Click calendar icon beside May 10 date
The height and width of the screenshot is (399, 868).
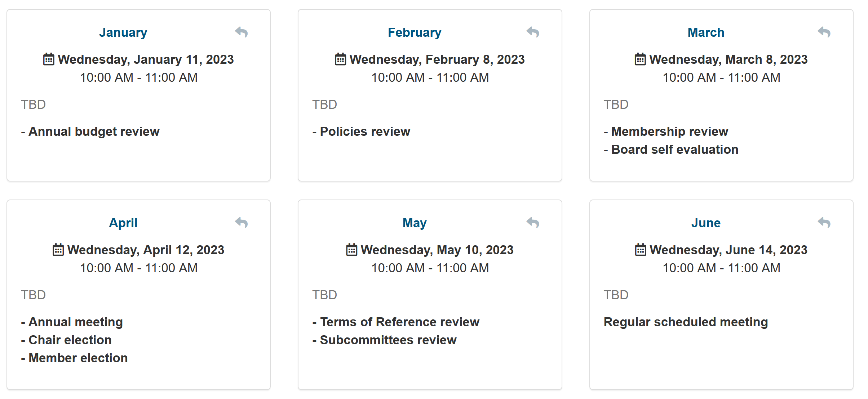click(351, 250)
